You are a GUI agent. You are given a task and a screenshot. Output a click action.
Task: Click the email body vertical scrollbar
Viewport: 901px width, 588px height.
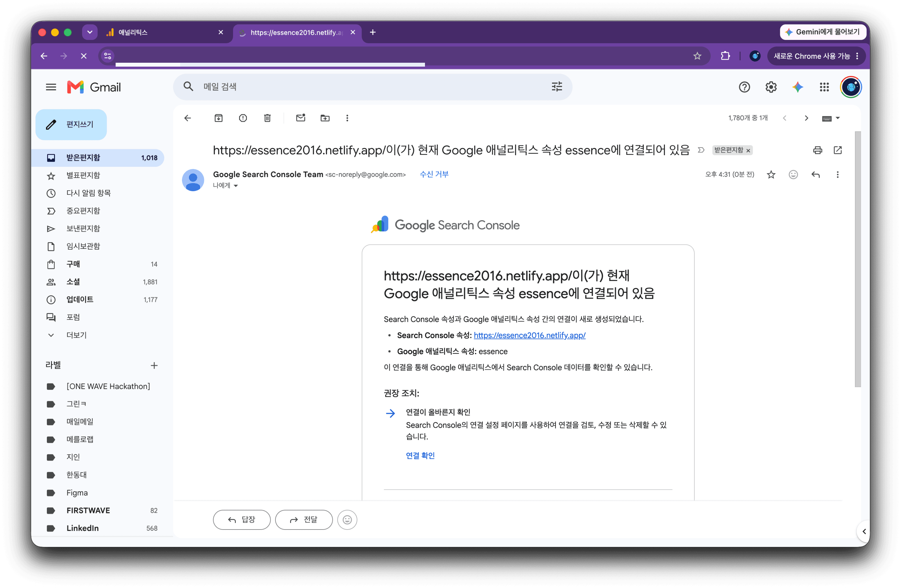coord(857,259)
